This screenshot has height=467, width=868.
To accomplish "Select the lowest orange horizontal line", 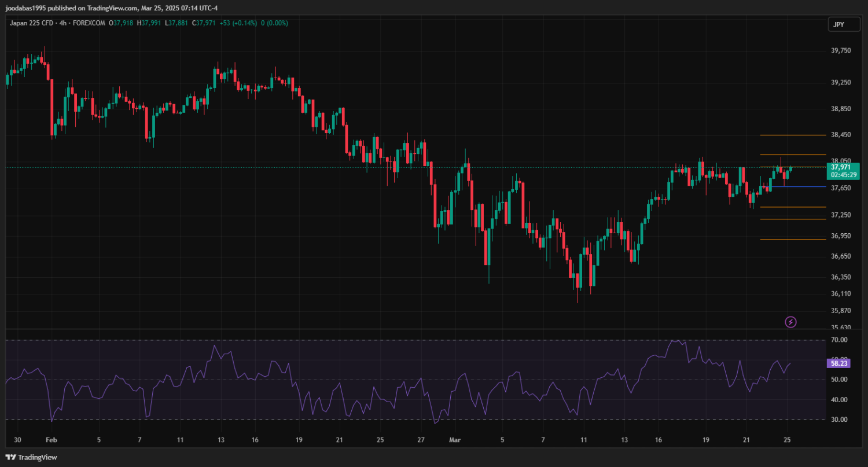I will [x=793, y=239].
